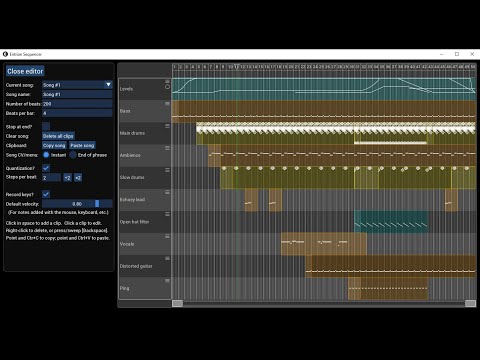Select the 'Instant' radio button
Viewport: 480px width, 360px height.
46,155
